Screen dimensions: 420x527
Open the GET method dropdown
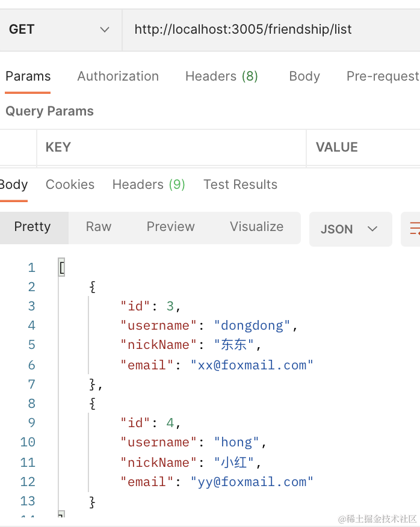point(59,29)
